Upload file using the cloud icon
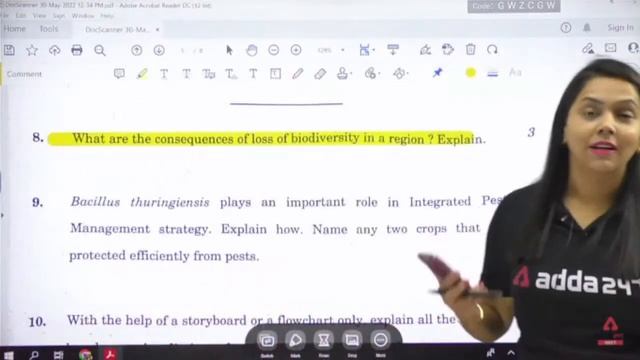 pos(54,50)
